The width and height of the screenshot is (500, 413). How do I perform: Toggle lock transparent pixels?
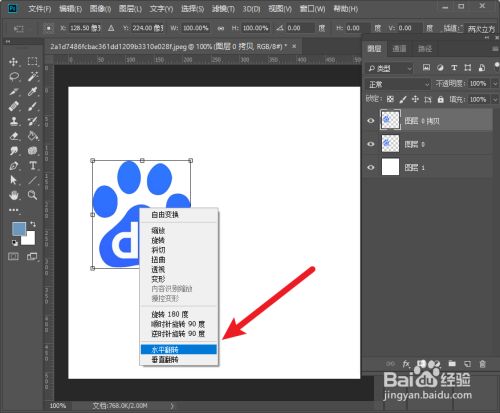(x=390, y=99)
